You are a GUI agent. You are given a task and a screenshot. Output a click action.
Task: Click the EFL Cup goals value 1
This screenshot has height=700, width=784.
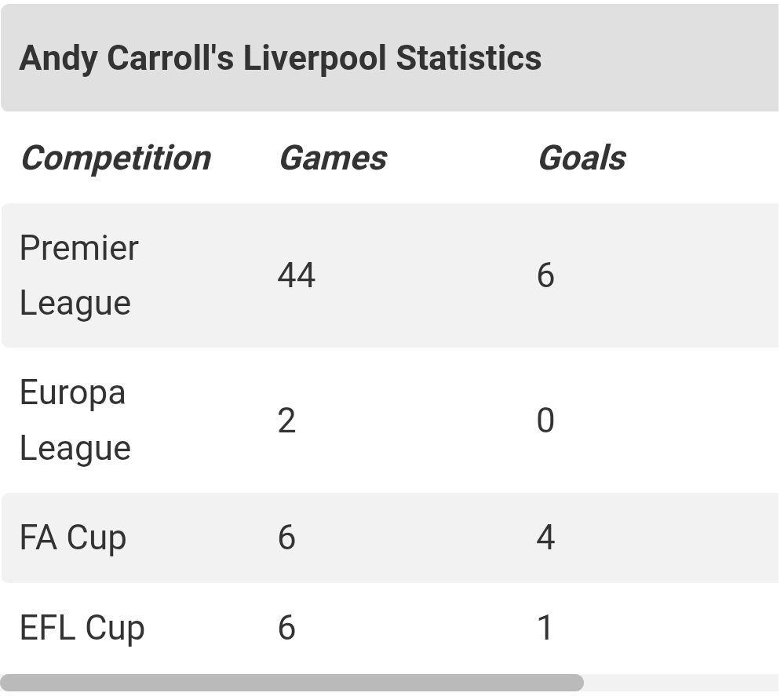545,628
